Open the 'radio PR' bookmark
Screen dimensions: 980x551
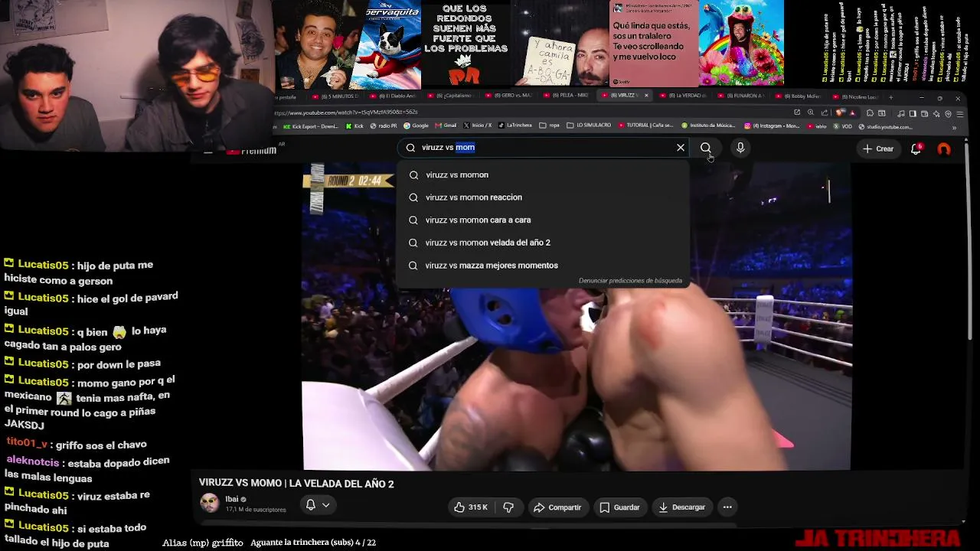point(384,126)
